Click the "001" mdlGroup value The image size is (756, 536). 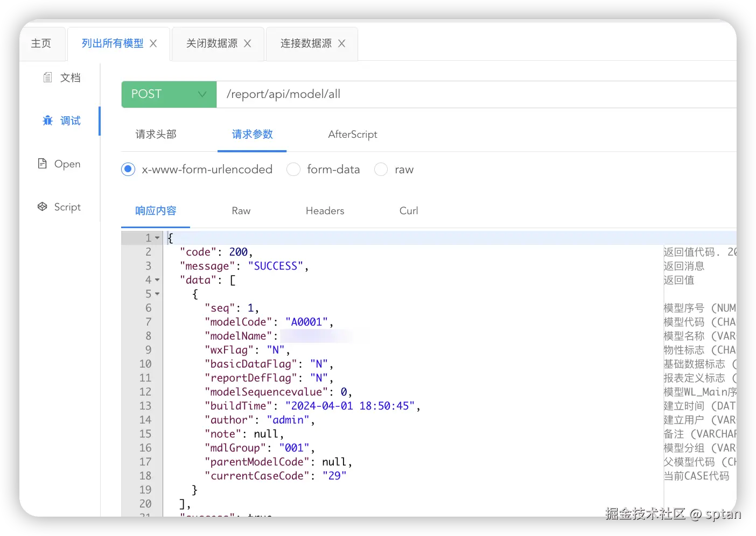(x=295, y=448)
